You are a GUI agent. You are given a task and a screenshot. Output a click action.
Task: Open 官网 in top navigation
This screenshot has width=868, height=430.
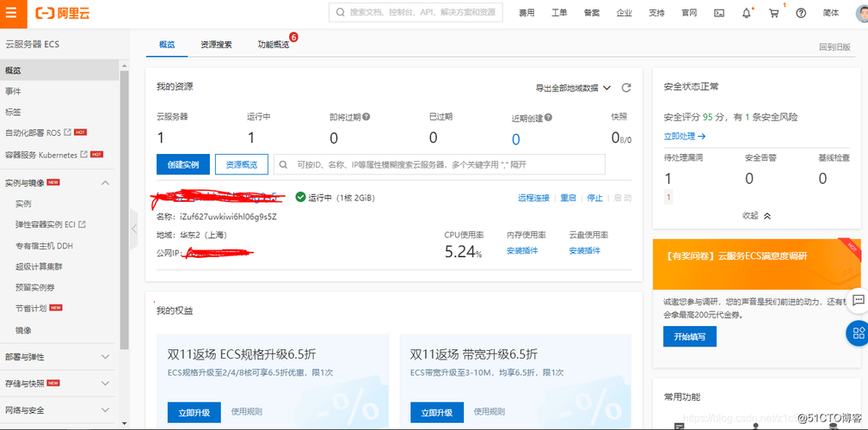click(689, 13)
